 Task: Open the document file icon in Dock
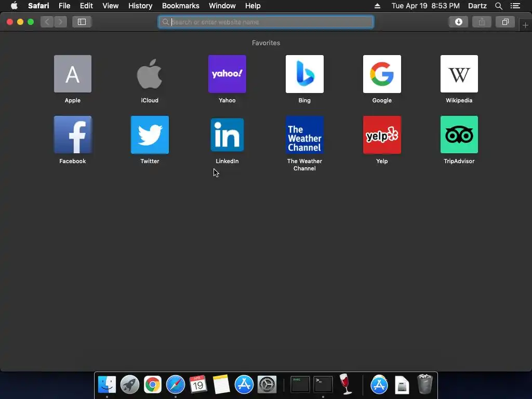[x=402, y=385]
